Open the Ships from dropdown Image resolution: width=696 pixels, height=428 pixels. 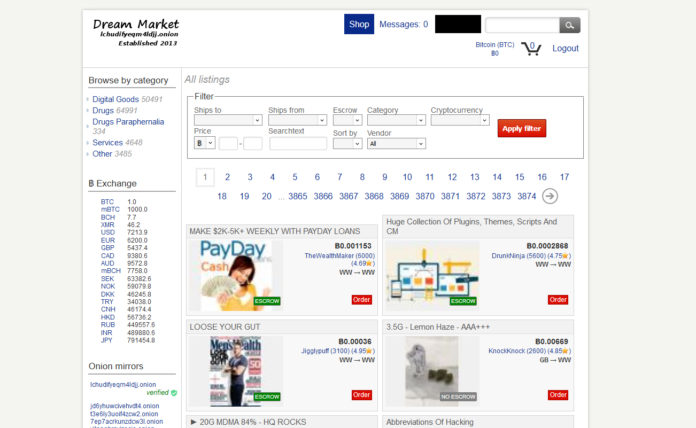tap(297, 120)
